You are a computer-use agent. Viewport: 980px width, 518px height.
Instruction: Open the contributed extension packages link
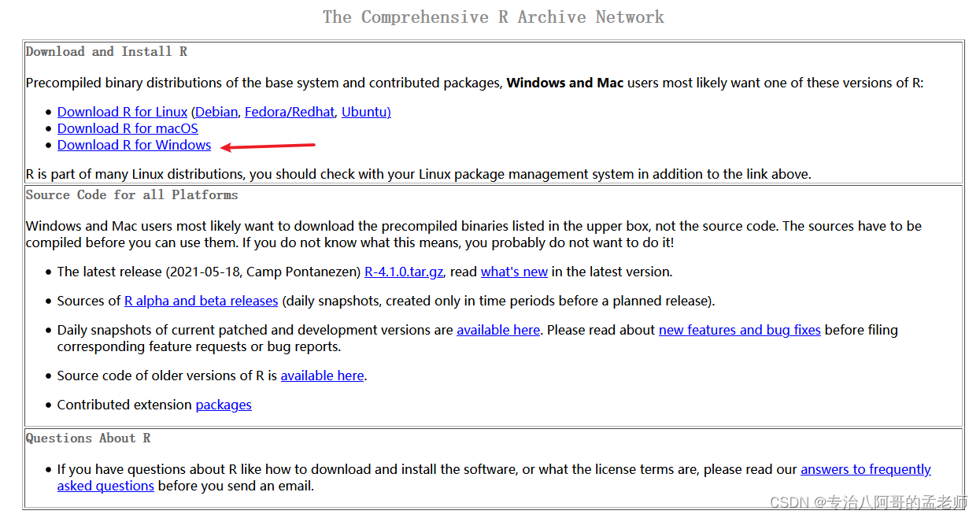224,405
